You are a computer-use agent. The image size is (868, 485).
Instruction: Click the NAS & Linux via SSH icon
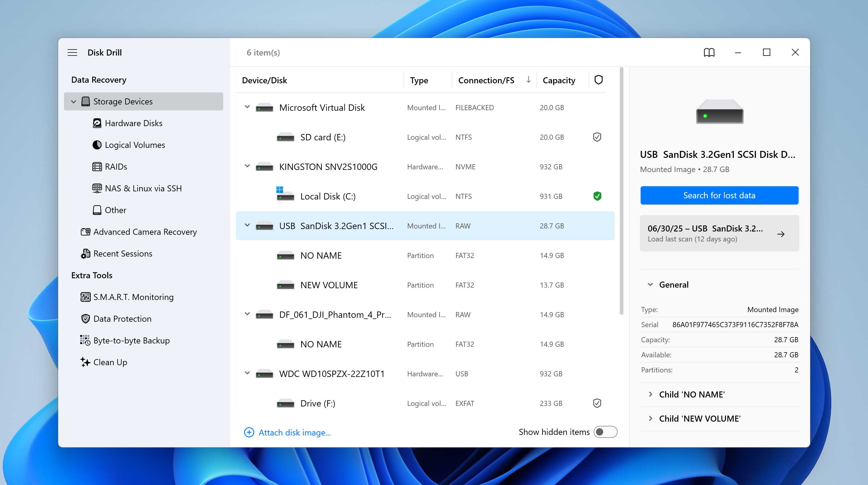[97, 188]
